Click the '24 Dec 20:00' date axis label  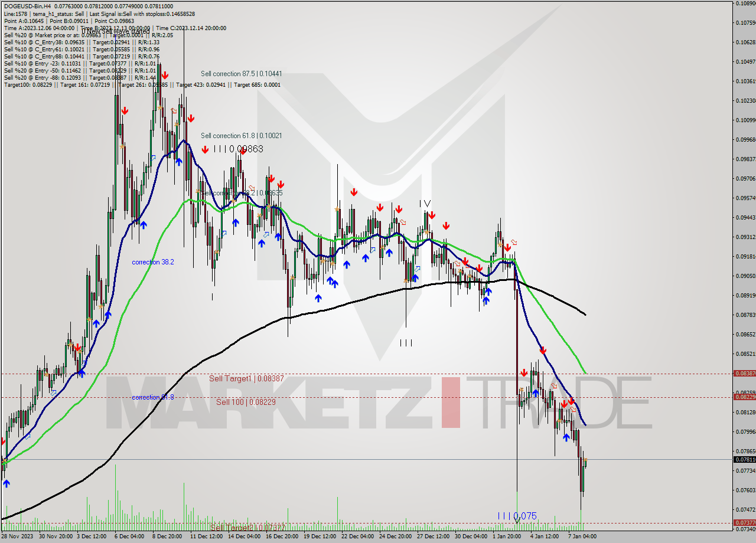(x=396, y=537)
